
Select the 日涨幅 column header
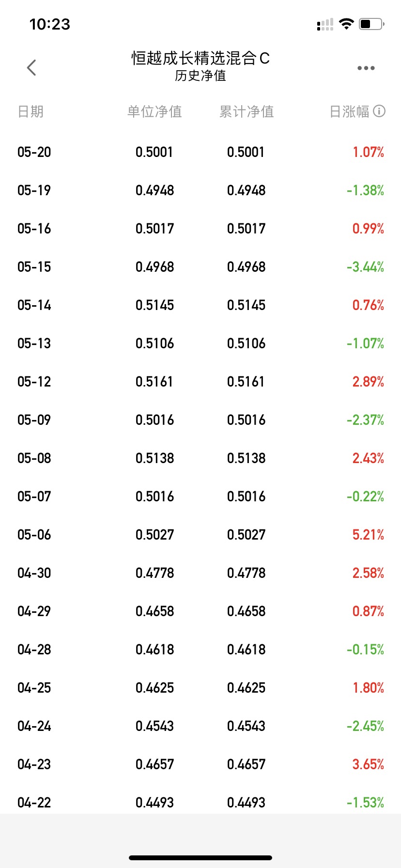[x=349, y=111]
